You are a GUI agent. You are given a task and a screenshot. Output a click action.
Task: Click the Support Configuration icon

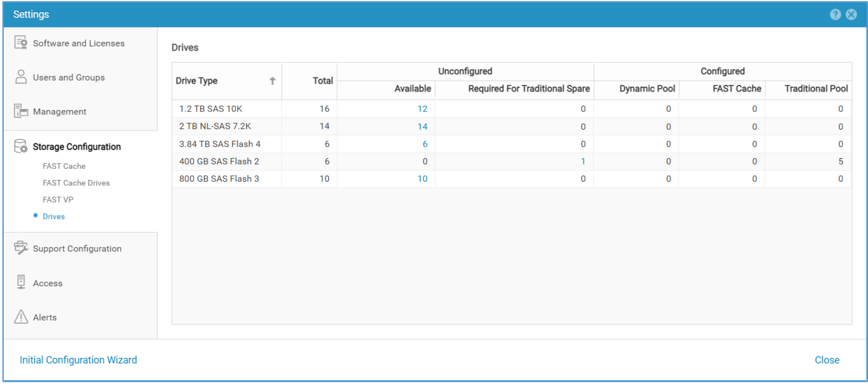(21, 248)
